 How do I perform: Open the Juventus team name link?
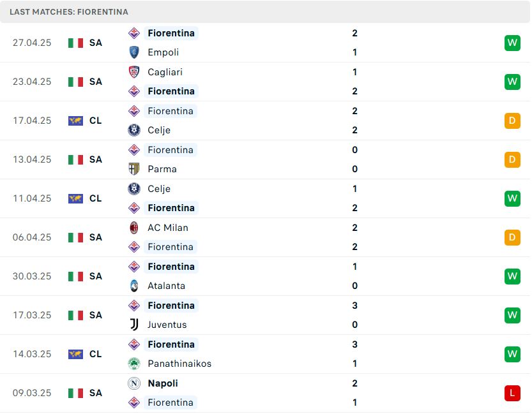point(167,325)
